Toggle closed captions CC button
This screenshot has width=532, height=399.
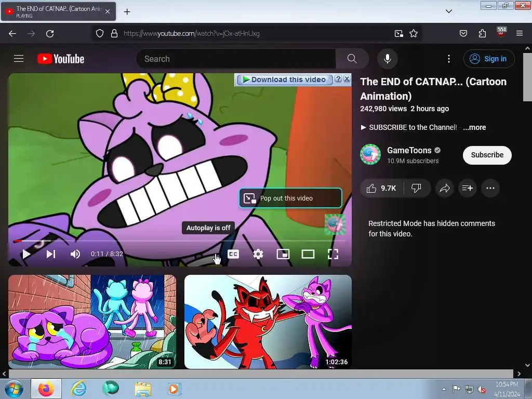tap(233, 254)
